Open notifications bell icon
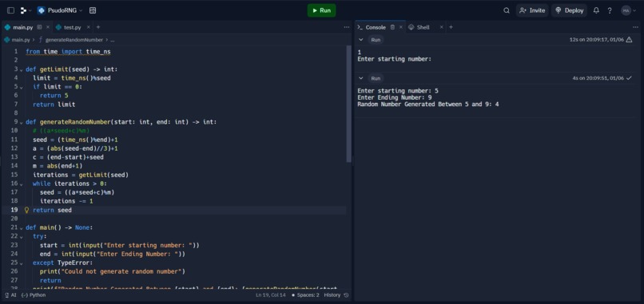The width and height of the screenshot is (644, 304). coord(596,10)
